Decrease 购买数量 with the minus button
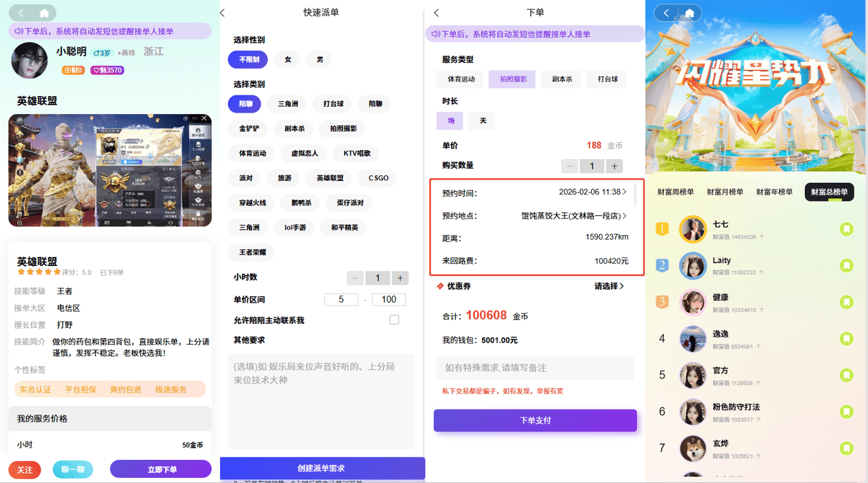 pos(569,166)
